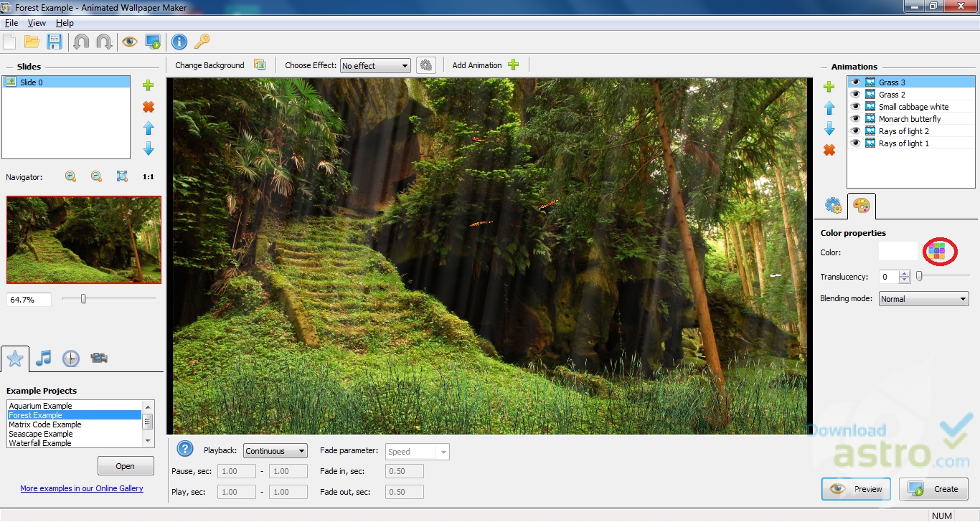Zoom in using Navigator magnifier plus
The width and height of the screenshot is (980, 522).
pyautogui.click(x=70, y=176)
